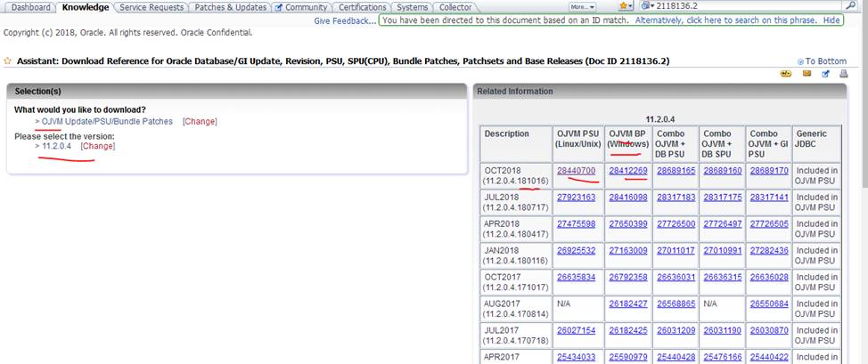Open patch 26636028 link
This screenshot has height=364, width=868.
pyautogui.click(x=769, y=277)
